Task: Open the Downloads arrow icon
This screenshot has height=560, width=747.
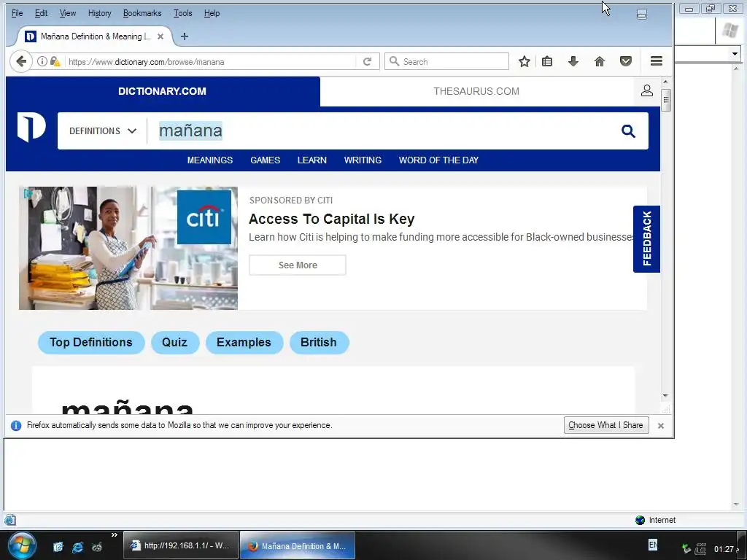Action: point(573,61)
